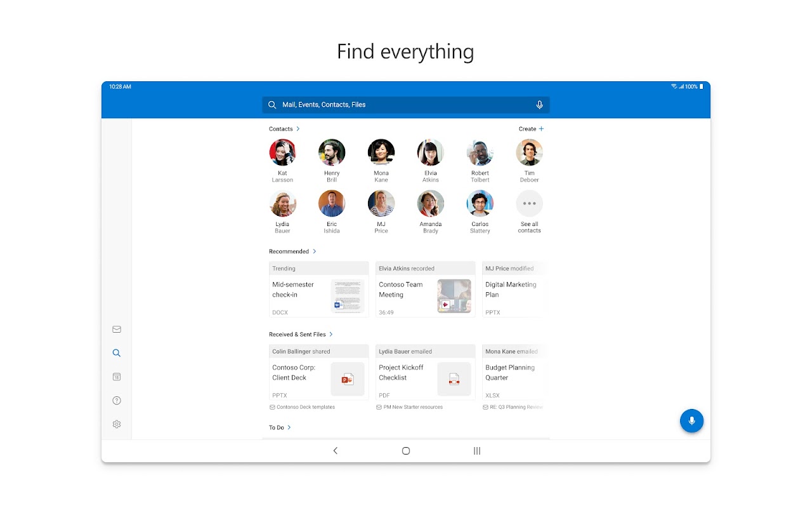This screenshot has height=508, width=812.
Task: Open the Mid-semester check-in DOCX card
Action: [x=318, y=290]
